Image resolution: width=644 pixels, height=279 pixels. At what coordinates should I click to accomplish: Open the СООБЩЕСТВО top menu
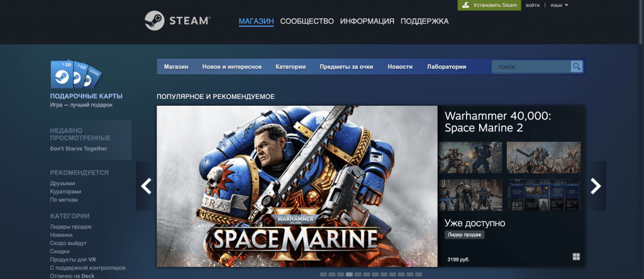click(x=307, y=21)
